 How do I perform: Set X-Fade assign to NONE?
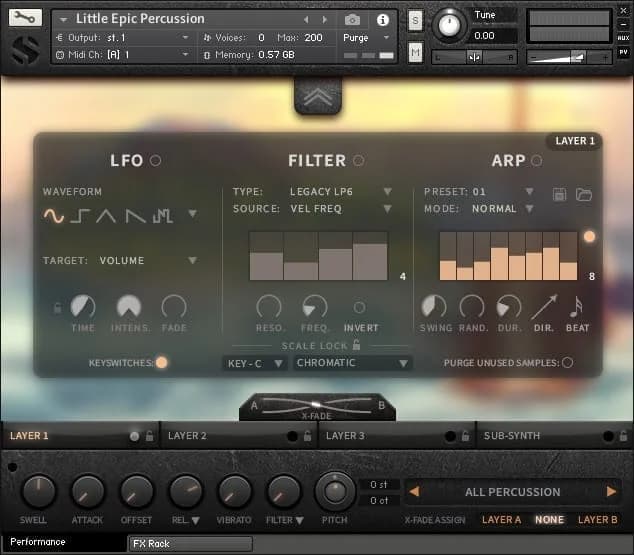549,520
